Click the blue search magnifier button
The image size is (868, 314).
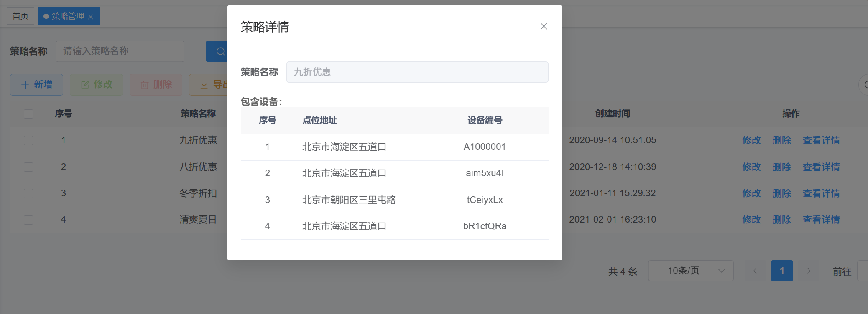(x=217, y=51)
